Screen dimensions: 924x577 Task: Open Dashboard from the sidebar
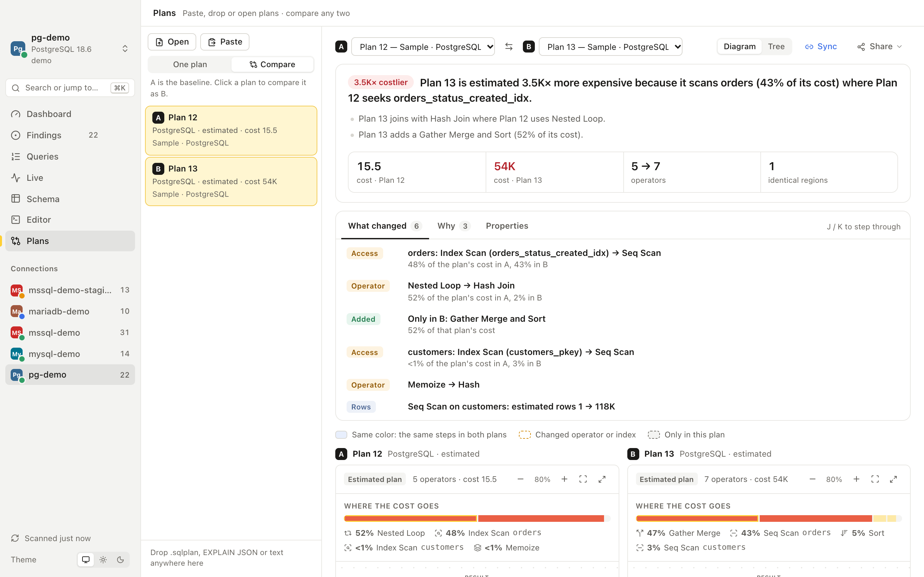70,114
